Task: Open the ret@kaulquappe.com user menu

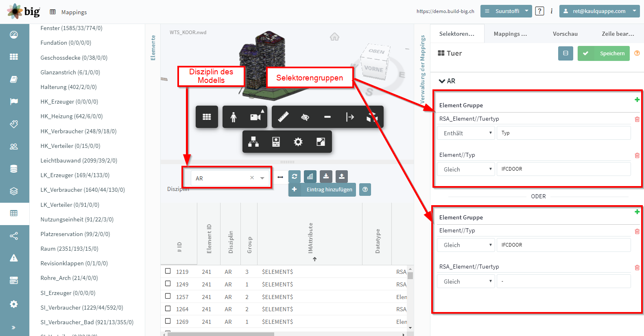Action: point(599,11)
